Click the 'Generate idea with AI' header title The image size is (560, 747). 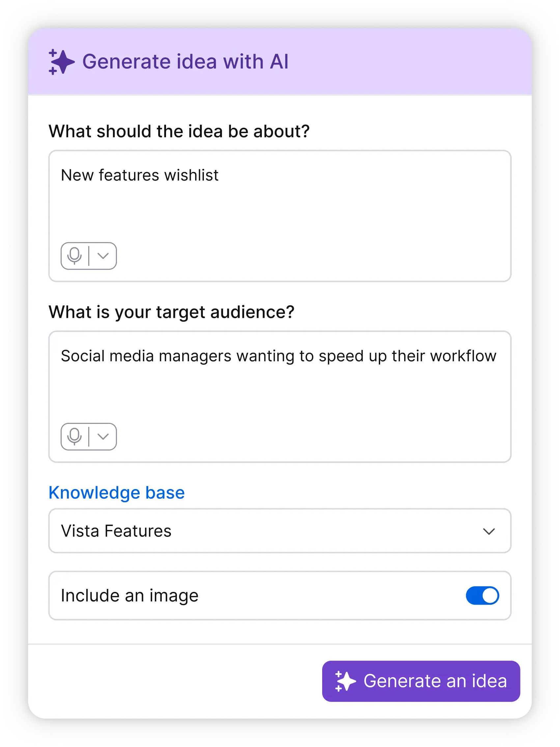pyautogui.click(x=185, y=62)
